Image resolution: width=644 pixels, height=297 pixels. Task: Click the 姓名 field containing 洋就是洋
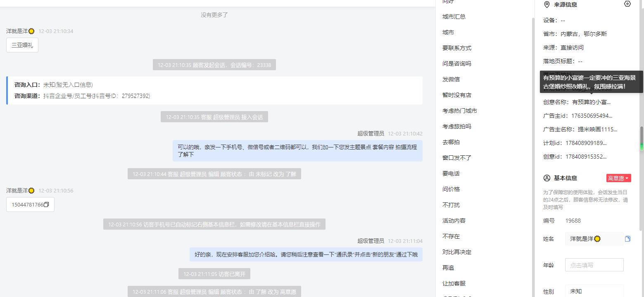click(x=594, y=239)
